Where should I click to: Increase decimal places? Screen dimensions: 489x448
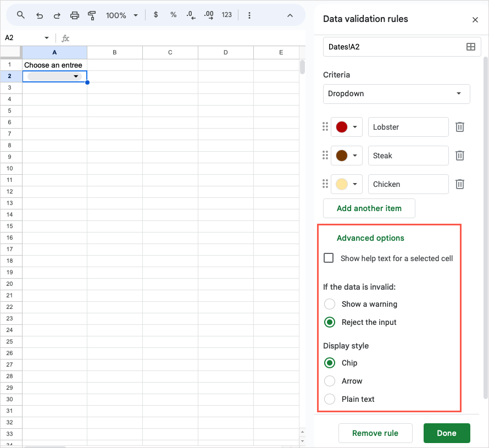(208, 15)
